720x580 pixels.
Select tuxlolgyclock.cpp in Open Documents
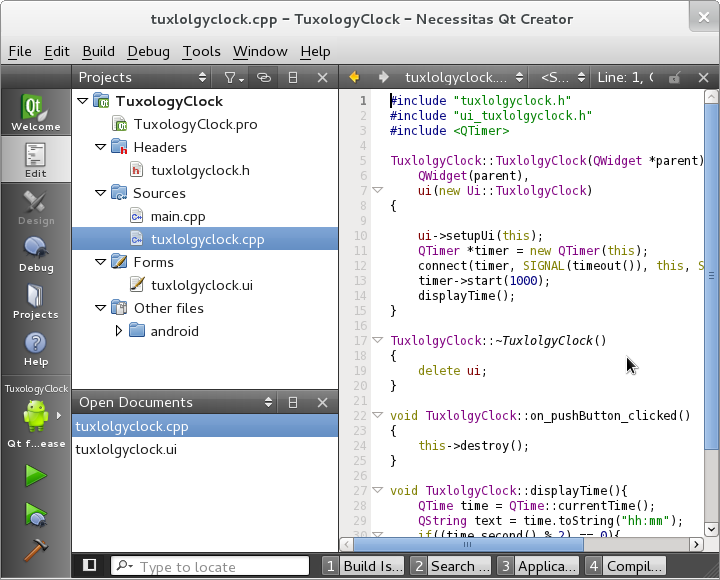point(205,426)
